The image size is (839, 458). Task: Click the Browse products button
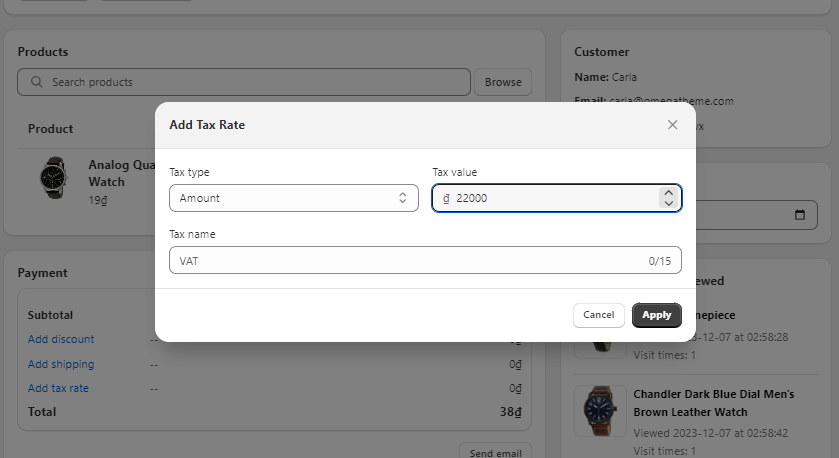[x=503, y=82]
